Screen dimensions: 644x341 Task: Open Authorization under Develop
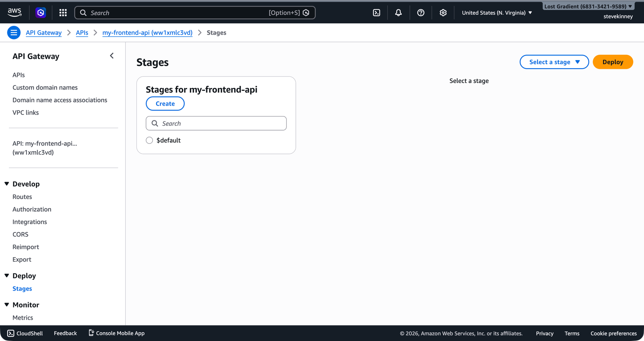pyautogui.click(x=32, y=209)
